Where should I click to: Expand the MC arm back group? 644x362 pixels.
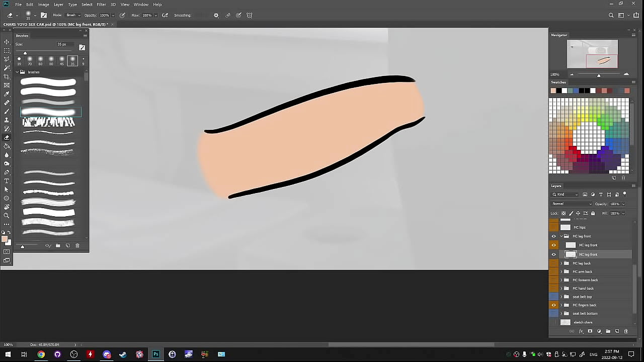(561, 271)
